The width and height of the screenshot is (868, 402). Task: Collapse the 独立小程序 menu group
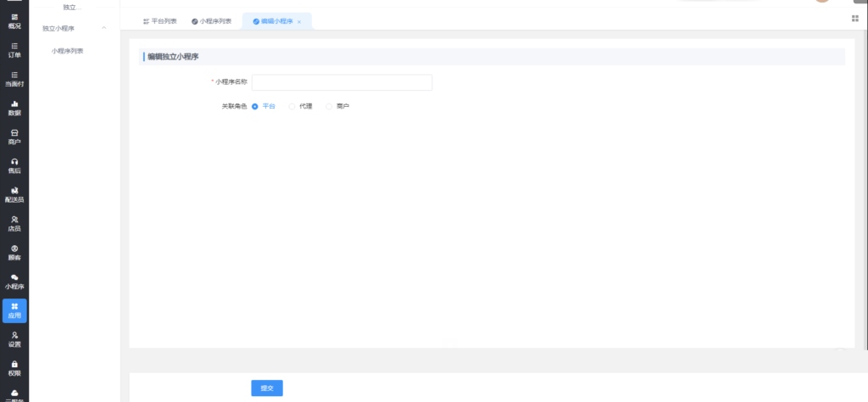(104, 28)
